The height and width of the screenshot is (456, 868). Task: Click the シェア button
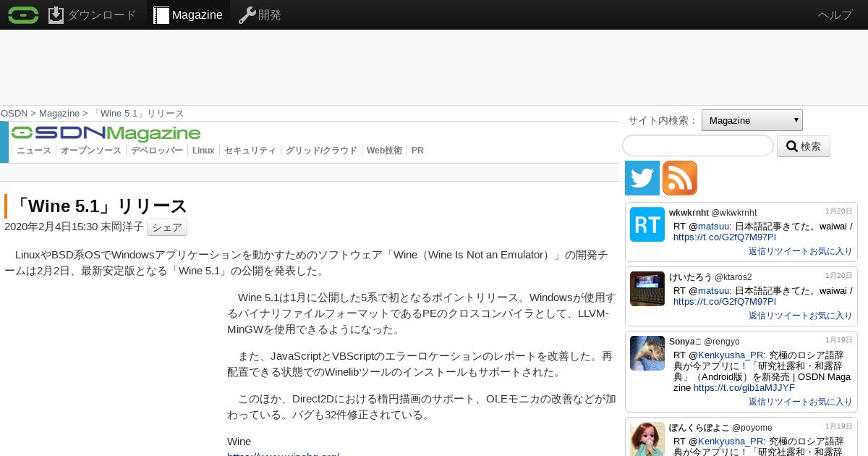(x=167, y=227)
